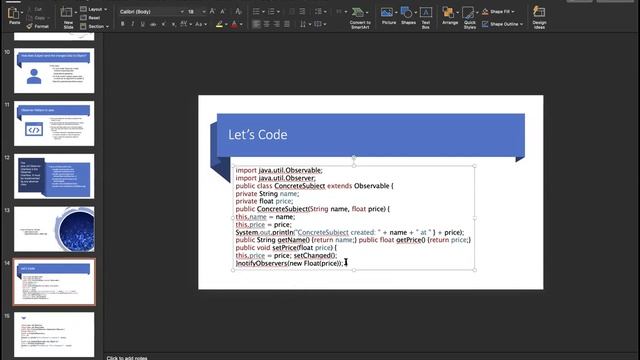Image resolution: width=640 pixels, height=360 pixels.
Task: Insert a Text Box
Action: pos(426,18)
